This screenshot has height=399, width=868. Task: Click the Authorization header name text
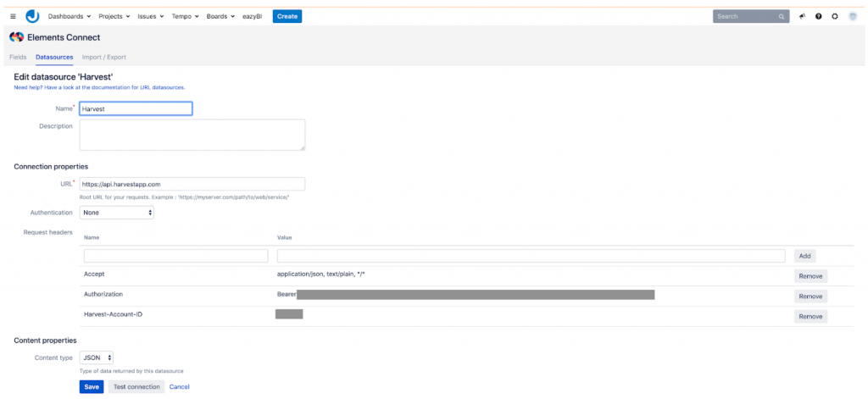(x=103, y=295)
